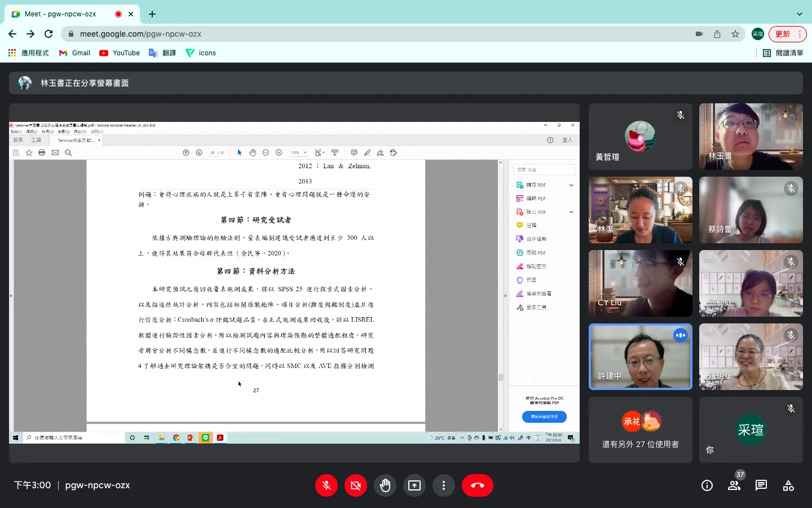Toggle microphone in Meet controls
The width and height of the screenshot is (812, 508).
[326, 485]
